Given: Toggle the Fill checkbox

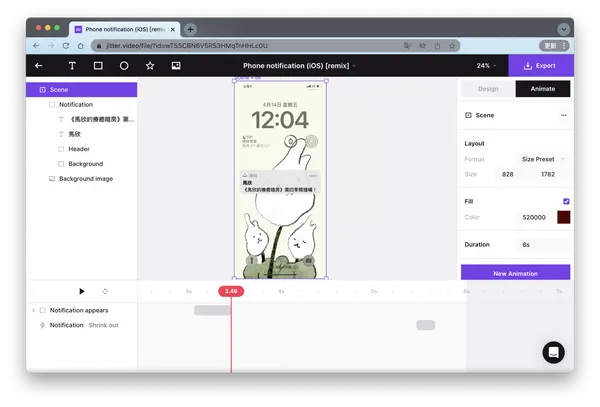Looking at the screenshot, I should point(566,201).
